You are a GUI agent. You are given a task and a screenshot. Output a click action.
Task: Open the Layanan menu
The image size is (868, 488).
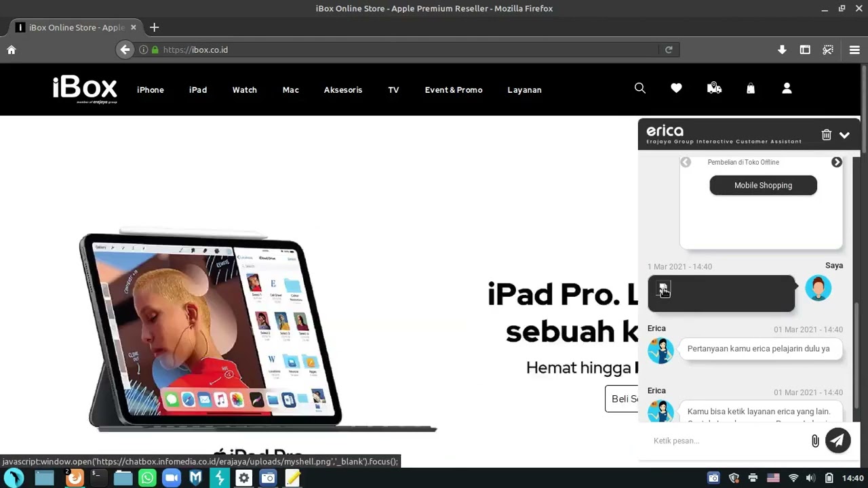pos(524,89)
